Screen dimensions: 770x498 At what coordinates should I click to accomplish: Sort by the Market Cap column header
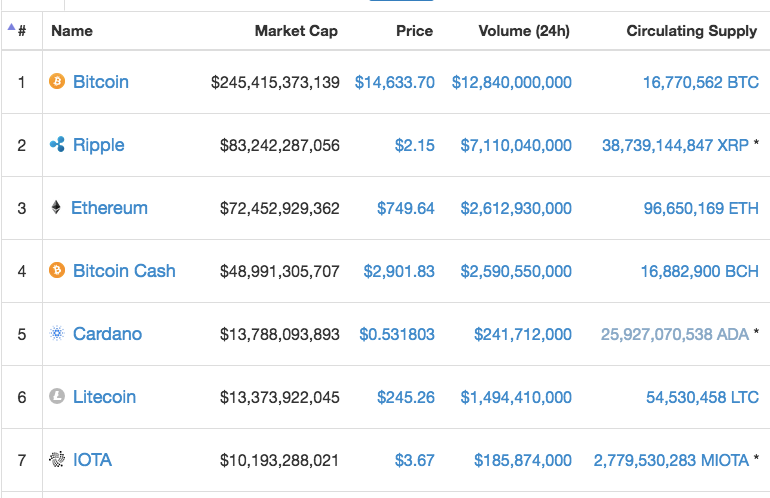pyautogui.click(x=296, y=31)
